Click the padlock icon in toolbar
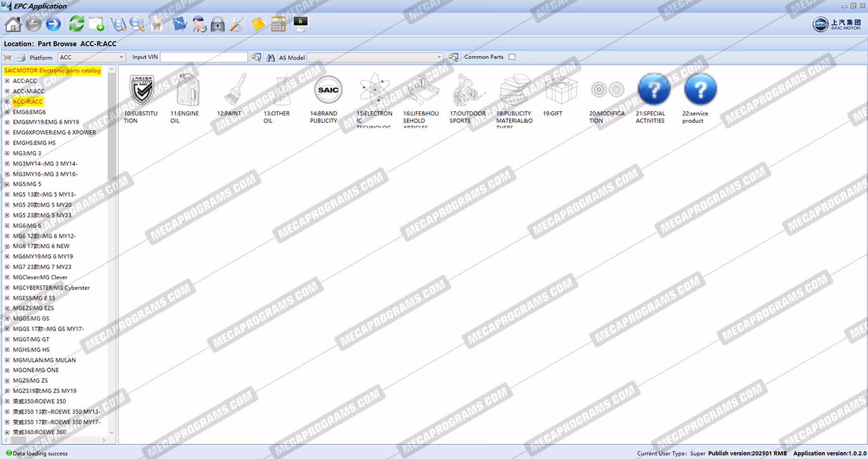 pyautogui.click(x=217, y=24)
